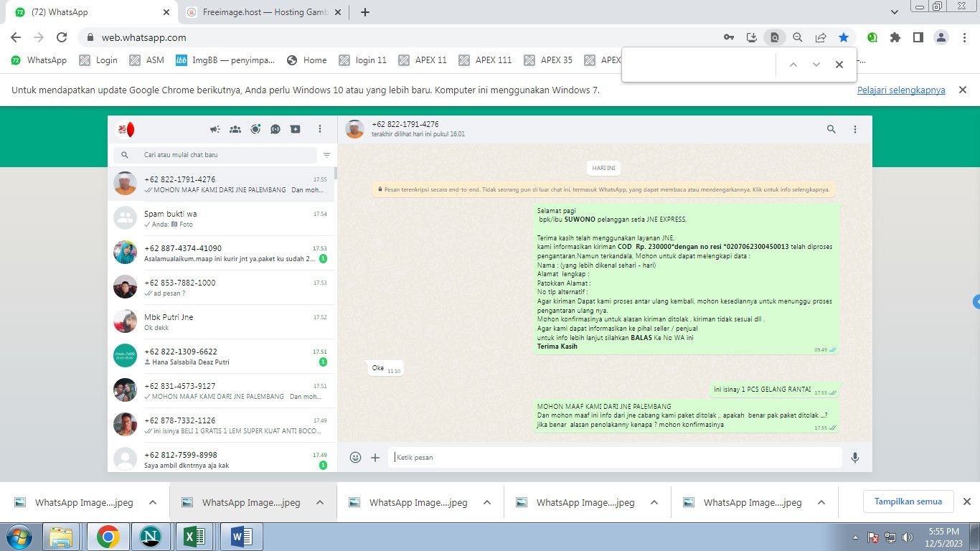Open chat with +62 878-7332-1126
The image size is (980, 551).
[221, 425]
